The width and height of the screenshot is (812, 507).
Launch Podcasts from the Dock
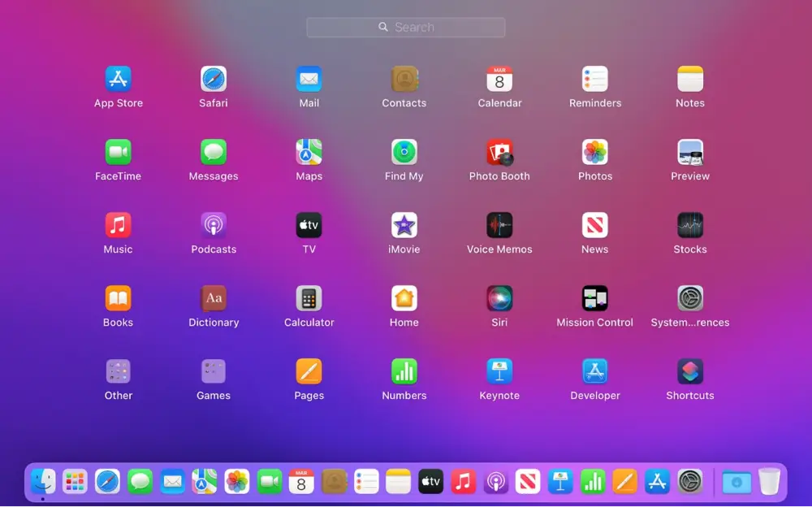pos(498,481)
